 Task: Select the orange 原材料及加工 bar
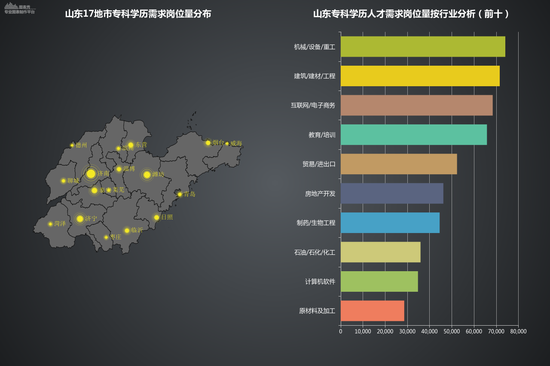(373, 311)
